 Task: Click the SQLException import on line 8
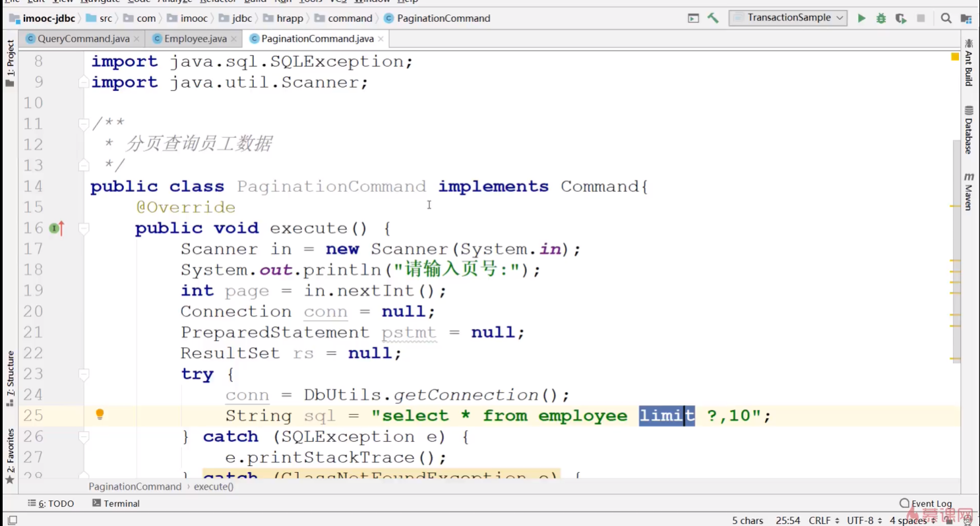pyautogui.click(x=337, y=61)
